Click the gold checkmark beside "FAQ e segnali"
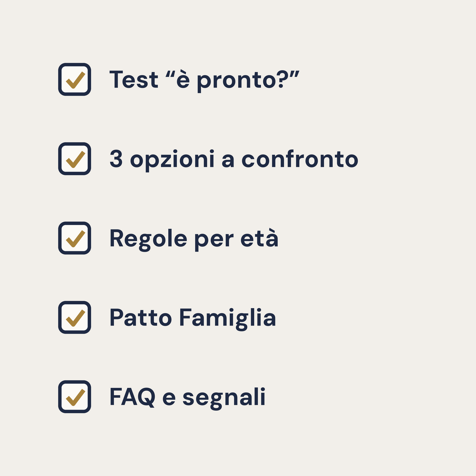This screenshot has width=476, height=476. pos(76,398)
